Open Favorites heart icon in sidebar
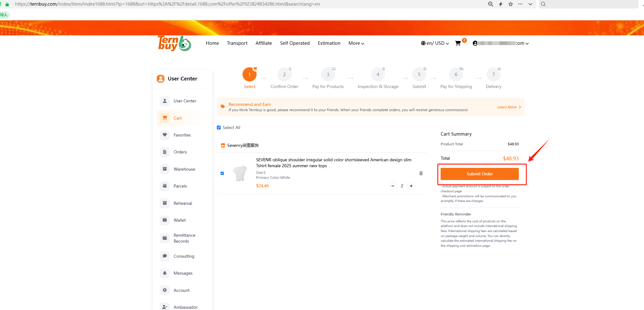Screen dimensions: 644x310 [165, 135]
